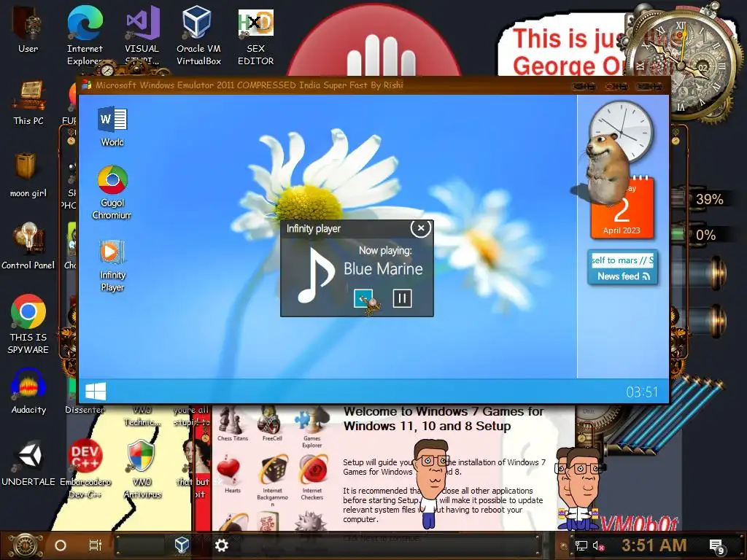
Task: Launch the Visual Studio shortcut
Action: tap(142, 36)
